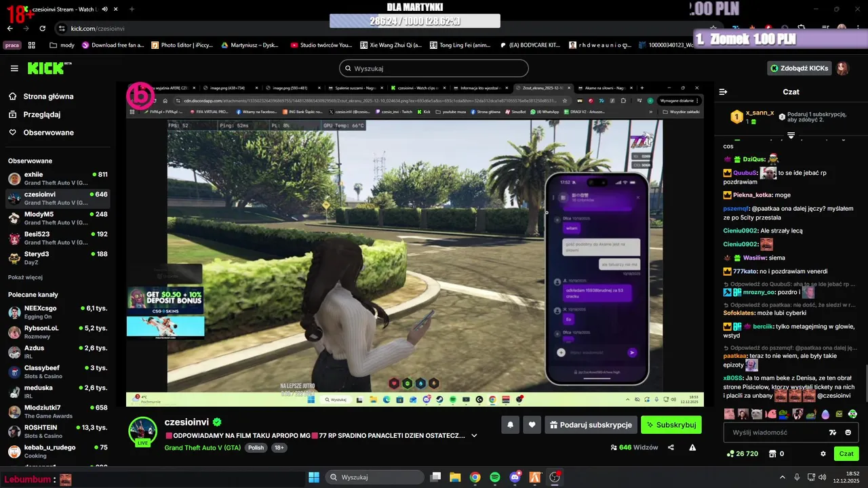Collapse the chat panel arrow icon
Viewport: 868px width, 488px height.
tap(723, 91)
